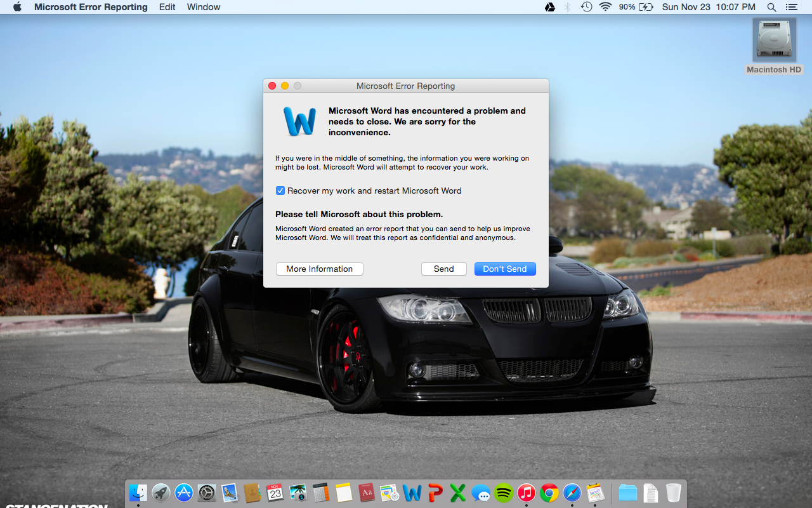Click the date and time clock
The image size is (812, 508).
point(709,7)
